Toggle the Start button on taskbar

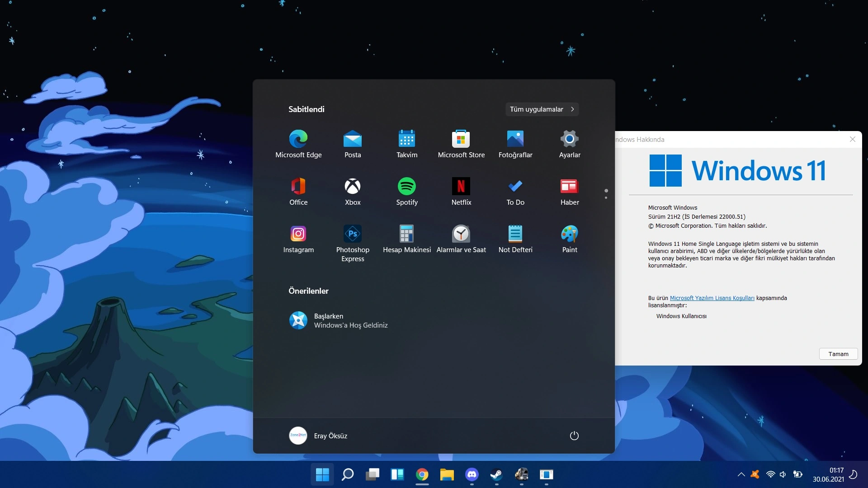coord(322,474)
